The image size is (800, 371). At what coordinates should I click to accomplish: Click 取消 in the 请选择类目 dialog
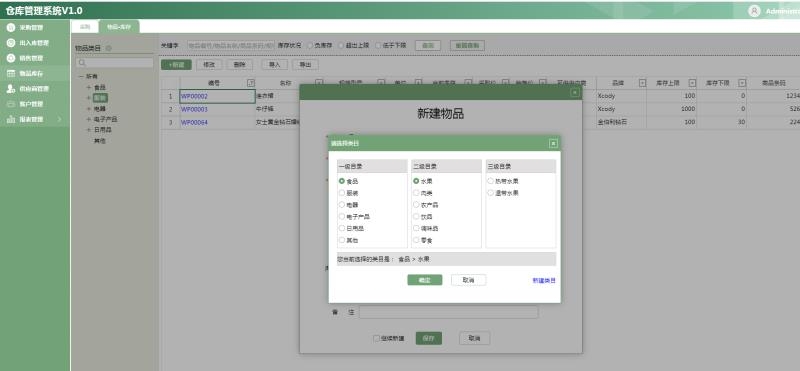(468, 280)
